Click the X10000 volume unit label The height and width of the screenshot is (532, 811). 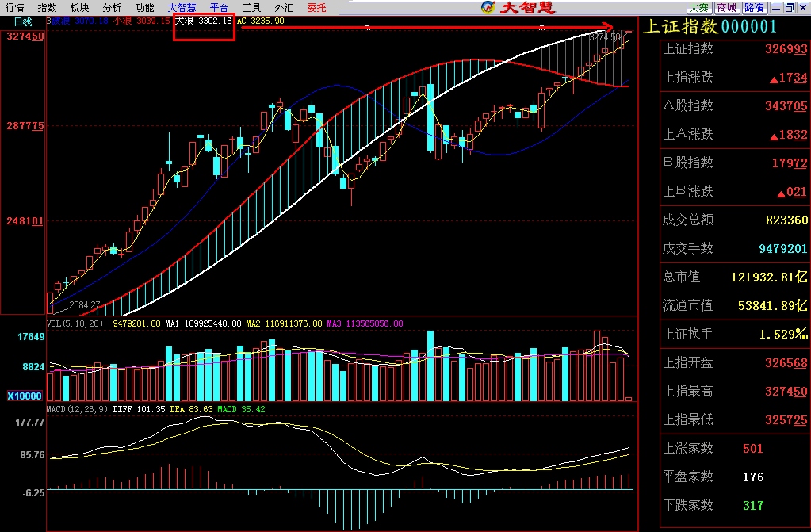25,396
